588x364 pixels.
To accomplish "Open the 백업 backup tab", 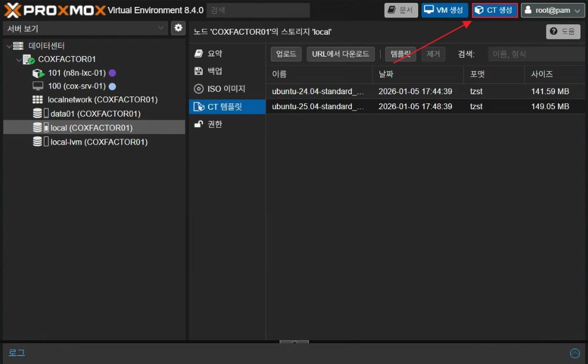I will pos(227,71).
